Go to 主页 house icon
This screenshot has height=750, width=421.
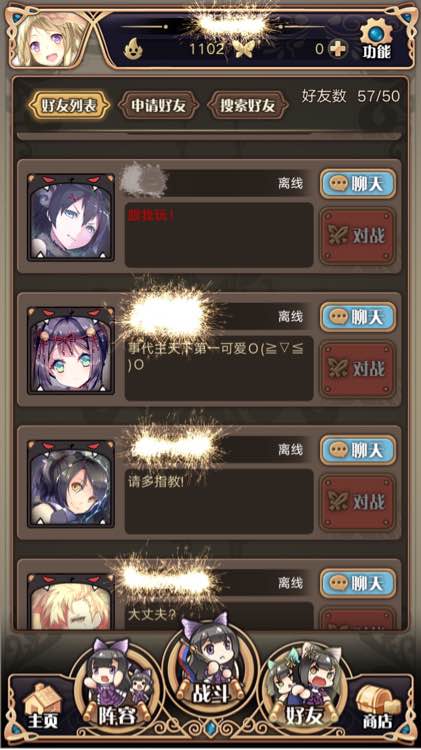[x=43, y=706]
